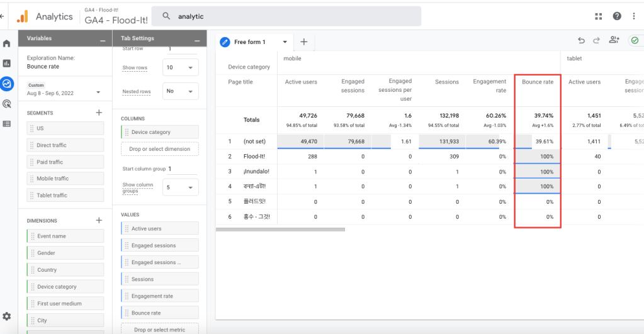Viewport: 644px width, 334px height.
Task: Open the Nested rows dropdown
Action: (x=180, y=91)
